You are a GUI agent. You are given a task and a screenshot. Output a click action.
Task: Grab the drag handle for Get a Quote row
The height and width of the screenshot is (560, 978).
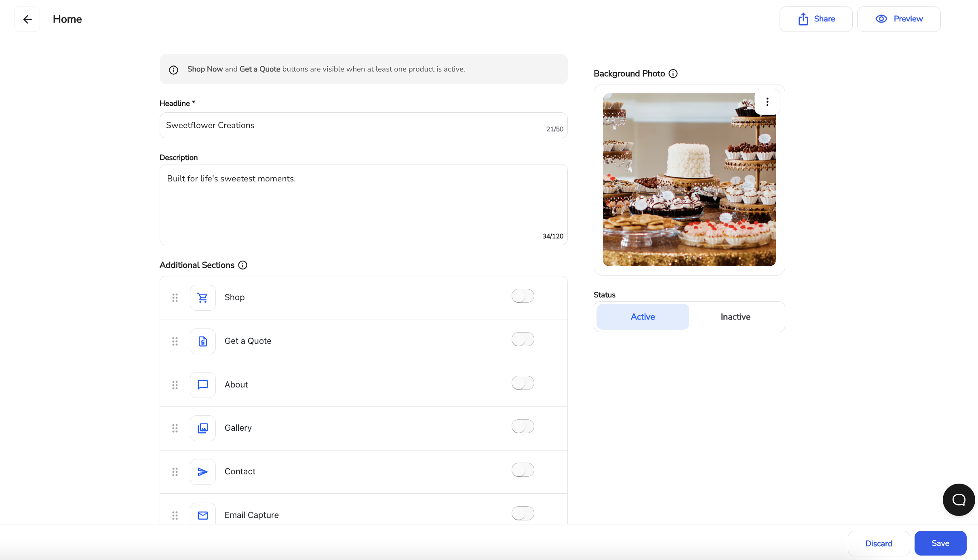tap(175, 341)
